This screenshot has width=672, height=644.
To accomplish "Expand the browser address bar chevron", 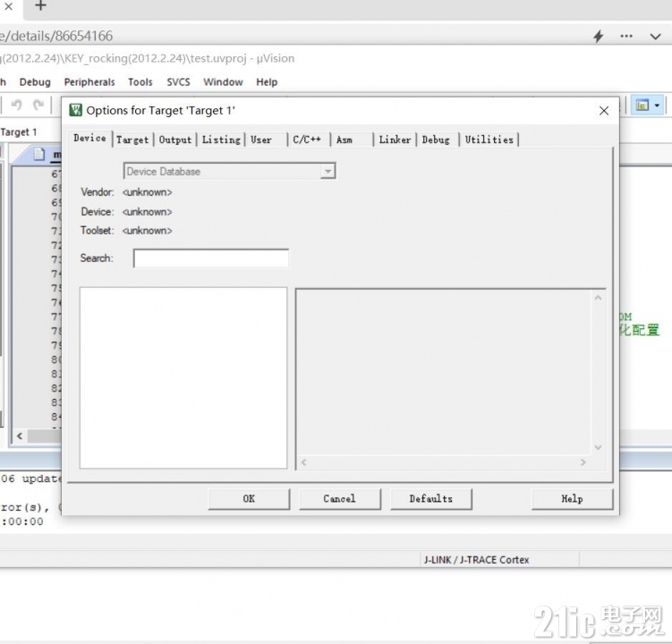I will click(655, 37).
